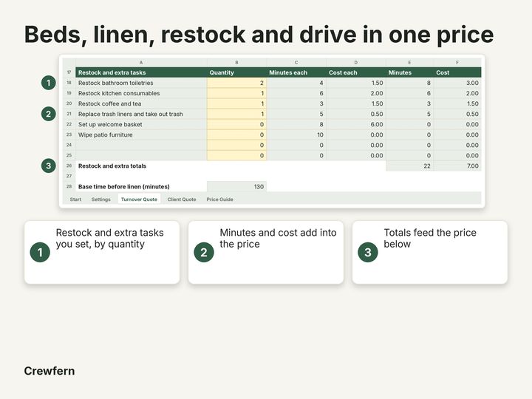Select quantity cell for Restock kitchen consumables
Viewport: 532px width, 399px height.
[x=237, y=93]
